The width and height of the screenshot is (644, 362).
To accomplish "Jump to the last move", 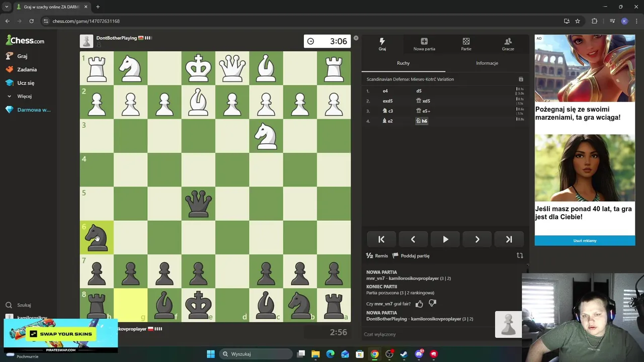I will coord(509,239).
